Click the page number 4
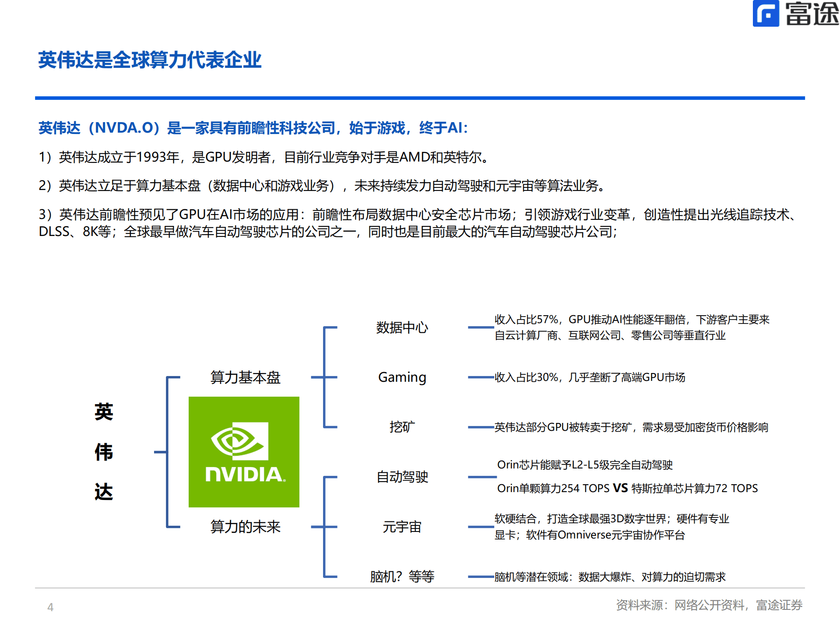 tap(50, 607)
